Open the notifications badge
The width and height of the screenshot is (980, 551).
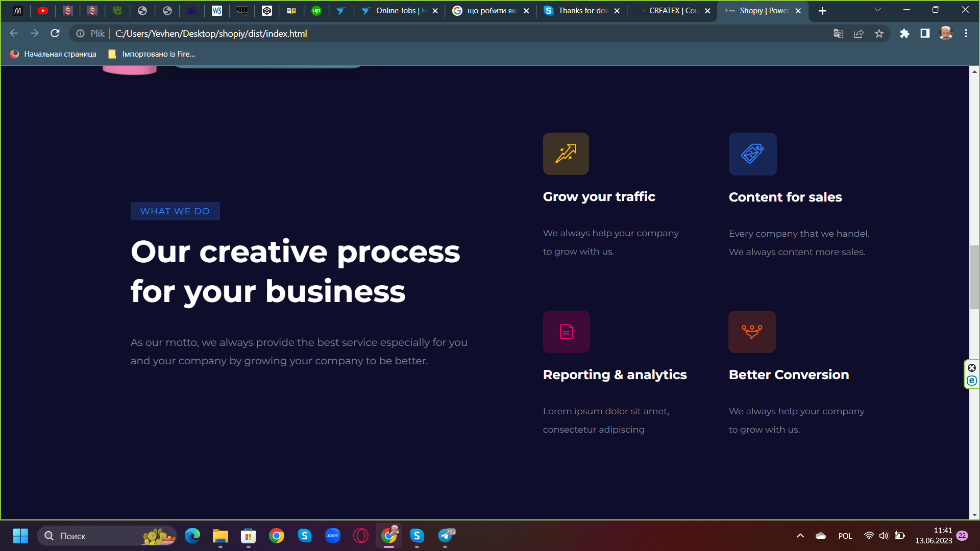962,536
